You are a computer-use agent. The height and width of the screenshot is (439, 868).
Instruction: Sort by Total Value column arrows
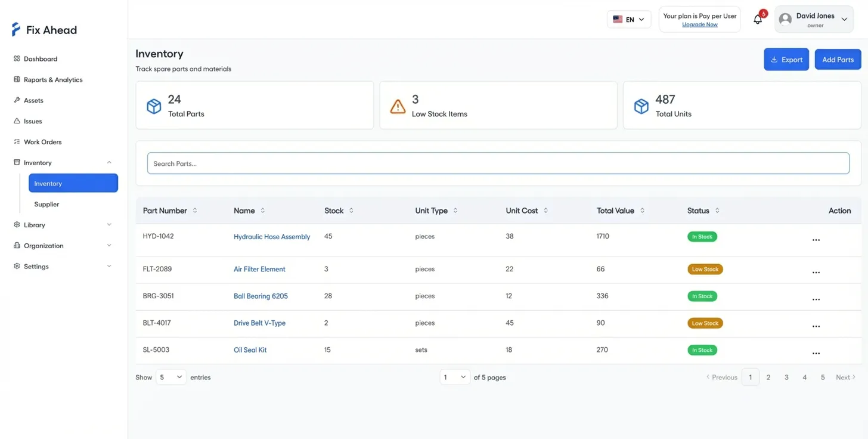pyautogui.click(x=642, y=211)
